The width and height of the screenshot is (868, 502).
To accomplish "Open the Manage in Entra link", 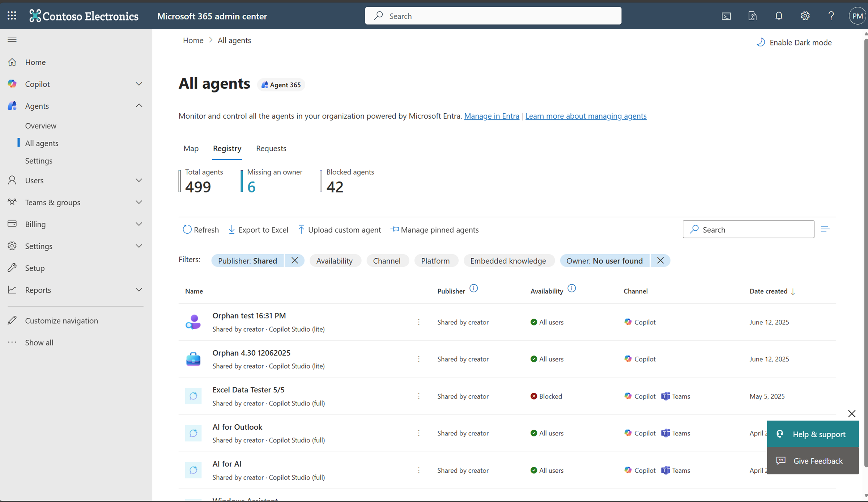I will point(492,116).
